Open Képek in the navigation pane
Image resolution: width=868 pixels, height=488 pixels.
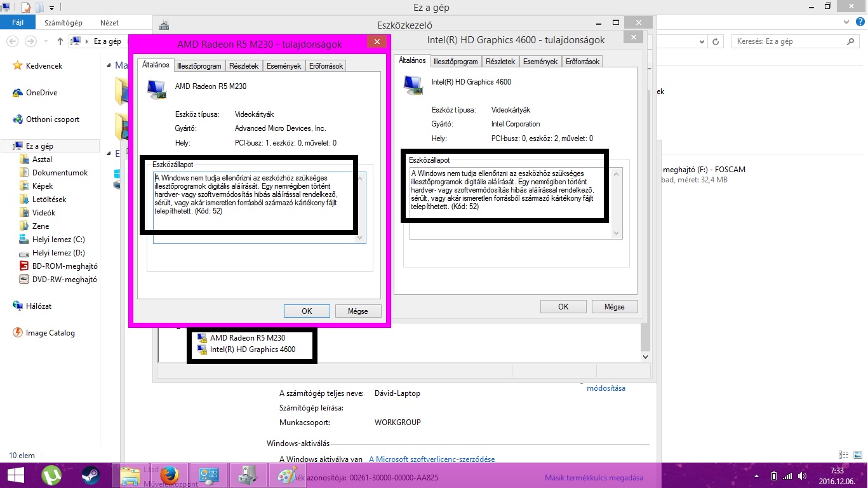coord(43,186)
